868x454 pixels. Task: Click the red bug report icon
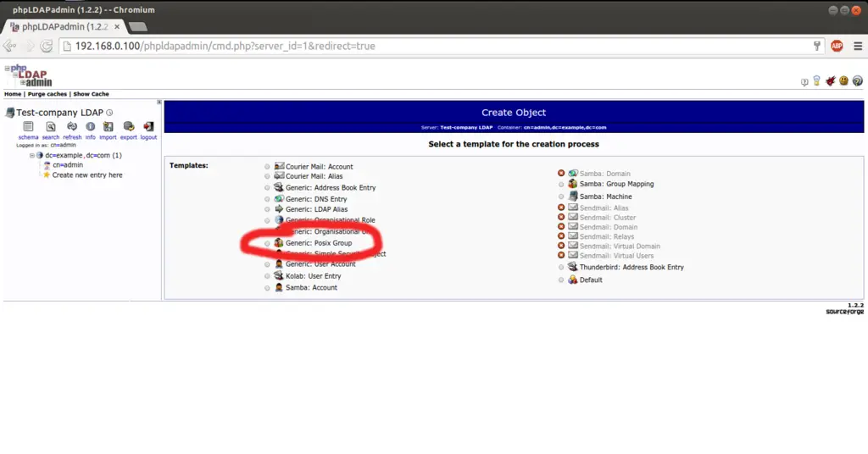click(x=831, y=80)
